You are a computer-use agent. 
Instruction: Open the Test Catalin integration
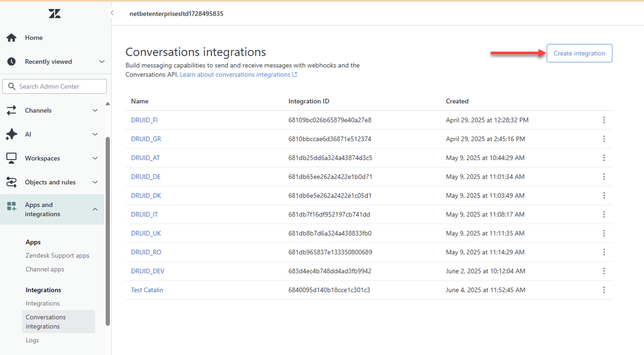[x=147, y=290]
